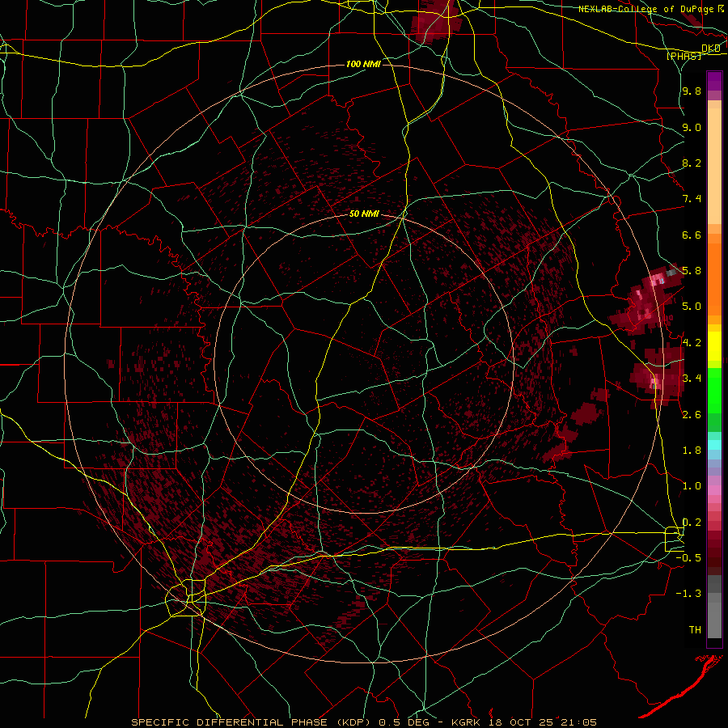728x728 pixels.
Task: Select the 2.6 value on the color scale
Action: (692, 415)
